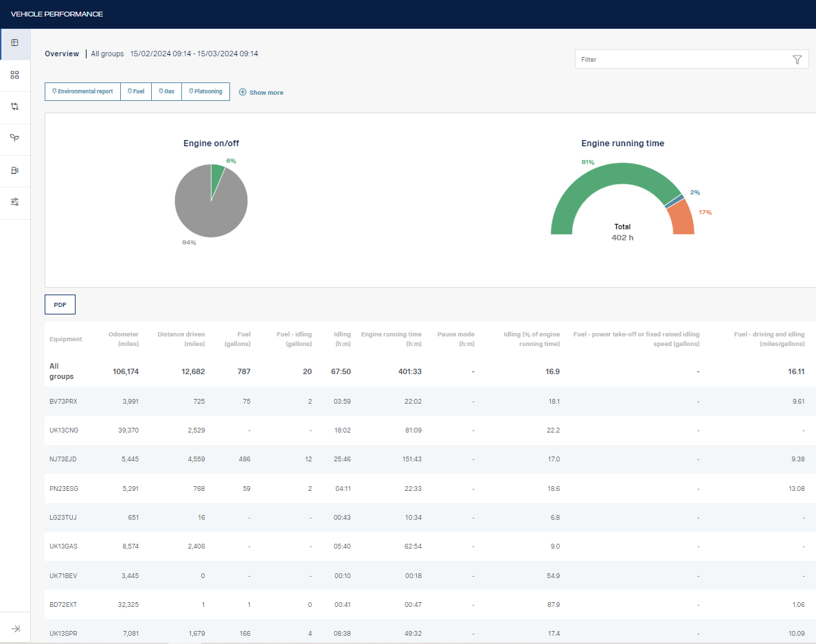Screen dimensions: 816x644
Task: Click the 87.9 idling percentage cell
Action: tap(554, 604)
